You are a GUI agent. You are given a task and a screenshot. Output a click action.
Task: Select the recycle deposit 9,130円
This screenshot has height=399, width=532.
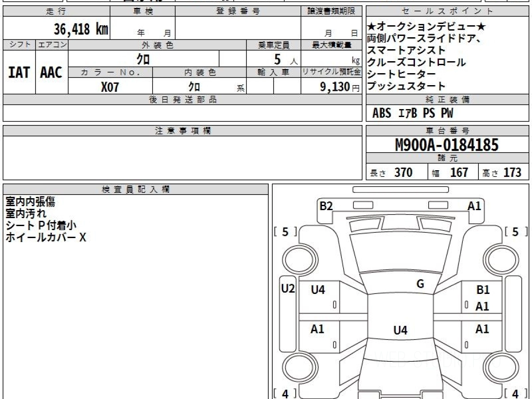(x=340, y=86)
